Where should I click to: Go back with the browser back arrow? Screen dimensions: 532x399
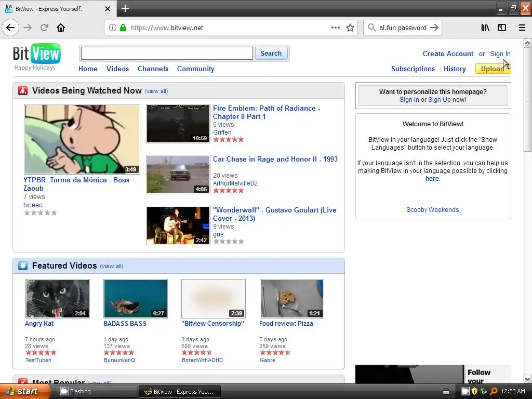click(10, 28)
